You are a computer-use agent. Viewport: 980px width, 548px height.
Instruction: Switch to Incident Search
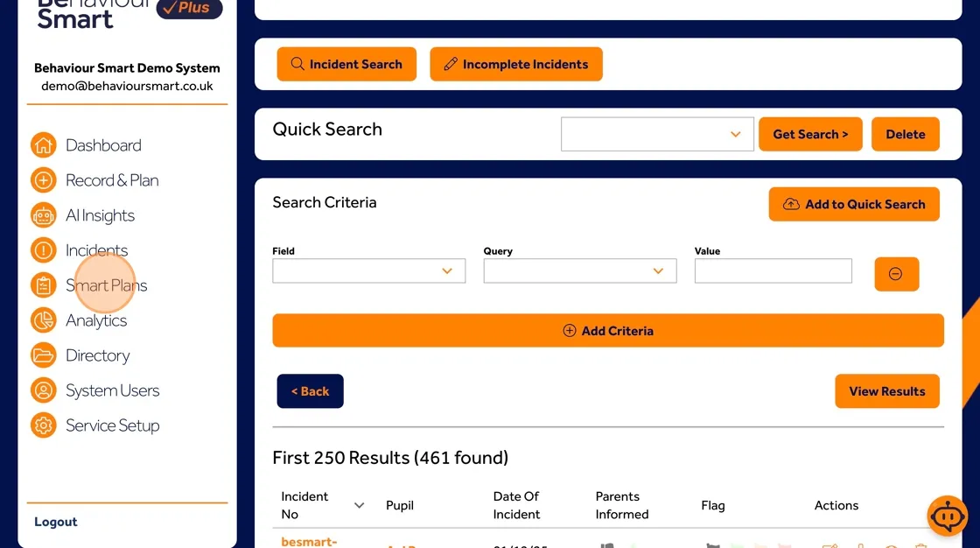point(346,64)
